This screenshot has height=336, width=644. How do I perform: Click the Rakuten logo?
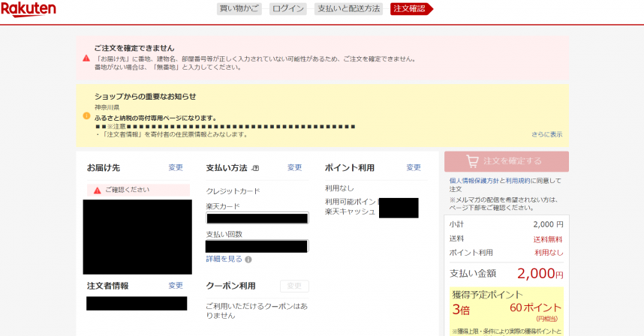(29, 8)
